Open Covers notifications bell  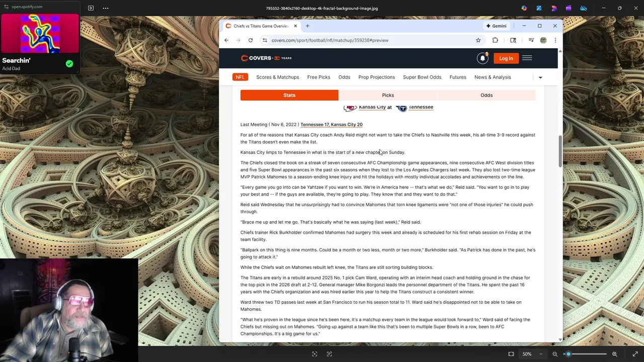pyautogui.click(x=482, y=58)
